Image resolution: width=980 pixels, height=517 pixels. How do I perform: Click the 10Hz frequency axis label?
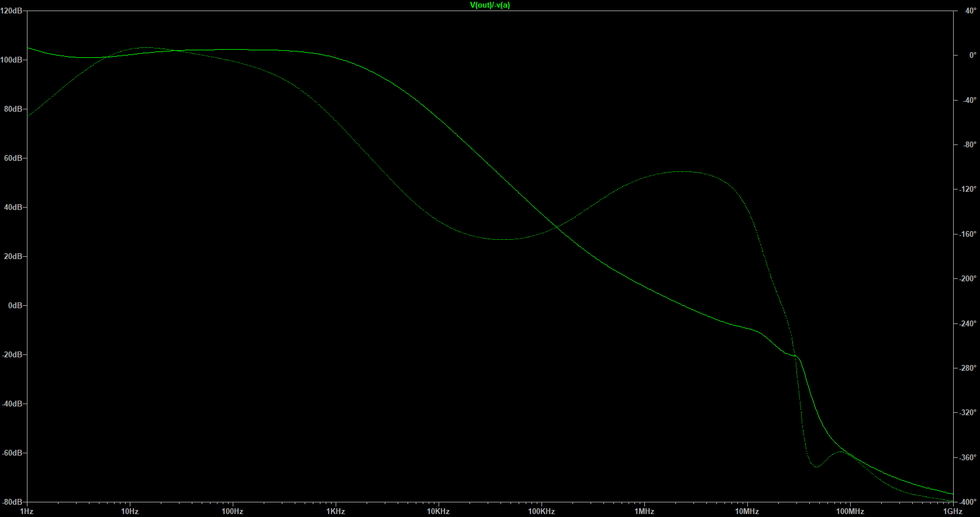click(130, 511)
